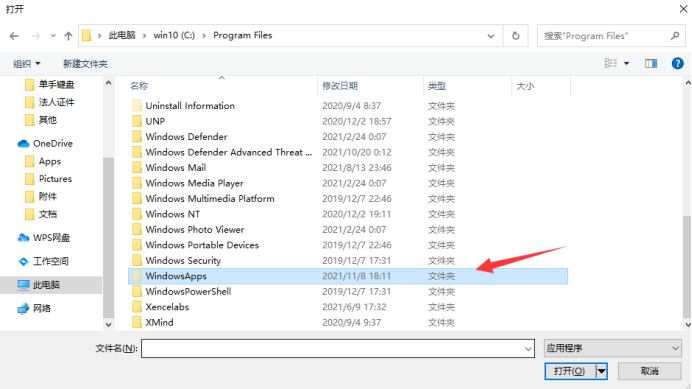Image resolution: width=692 pixels, height=389 pixels.
Task: Open the 打开 button split dropdown arrow
Action: (602, 371)
